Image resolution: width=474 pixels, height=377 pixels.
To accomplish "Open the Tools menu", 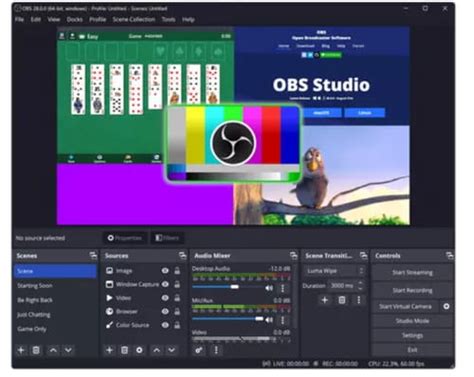I will pos(168,19).
